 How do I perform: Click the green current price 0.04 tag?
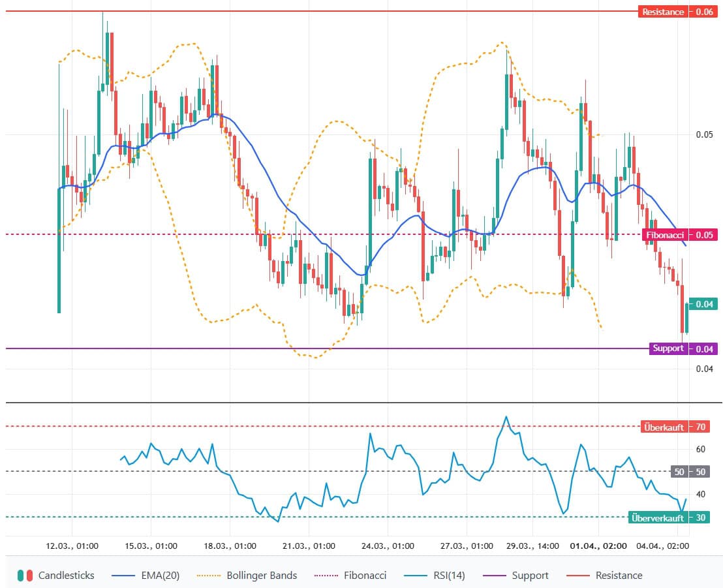coord(703,304)
